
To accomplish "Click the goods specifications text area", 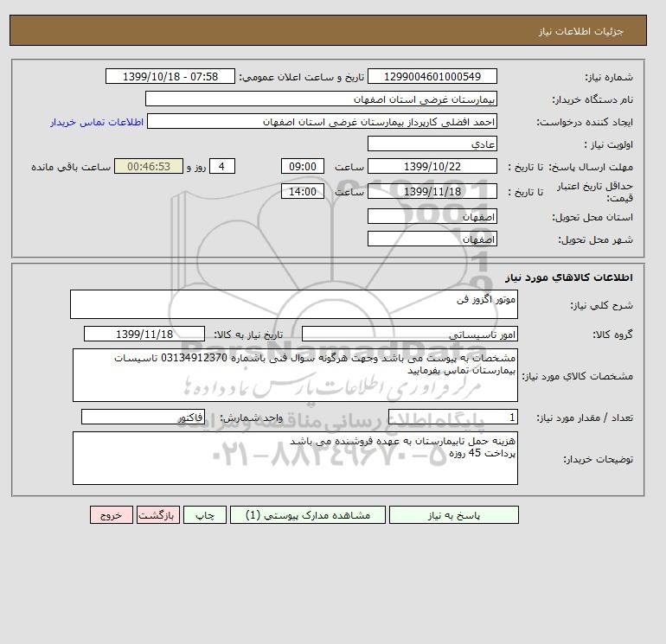I will (x=295, y=375).
